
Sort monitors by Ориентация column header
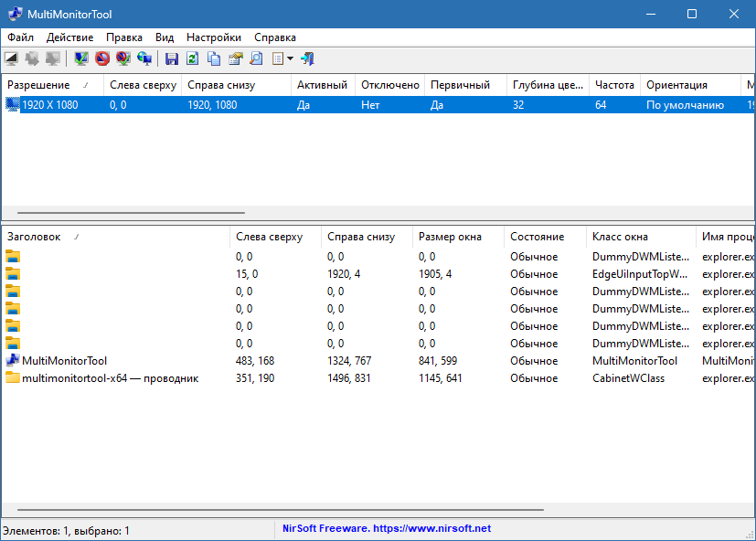tap(690, 85)
